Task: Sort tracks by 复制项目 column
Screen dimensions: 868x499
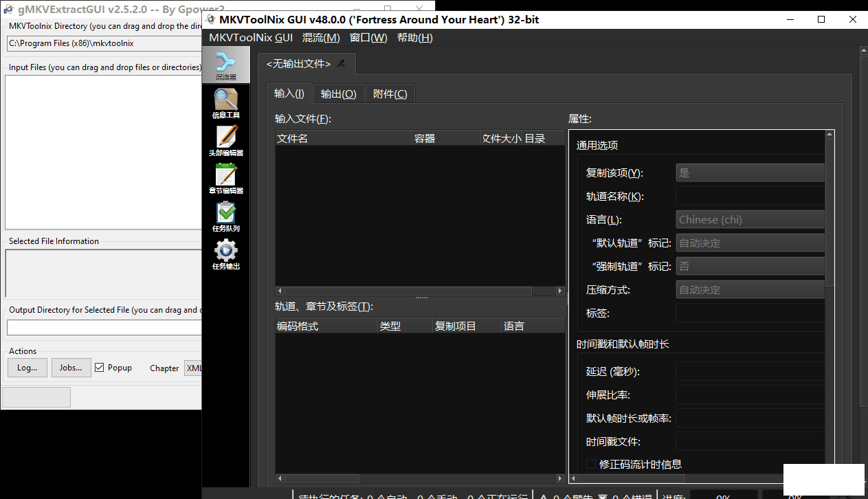Action: [467, 326]
